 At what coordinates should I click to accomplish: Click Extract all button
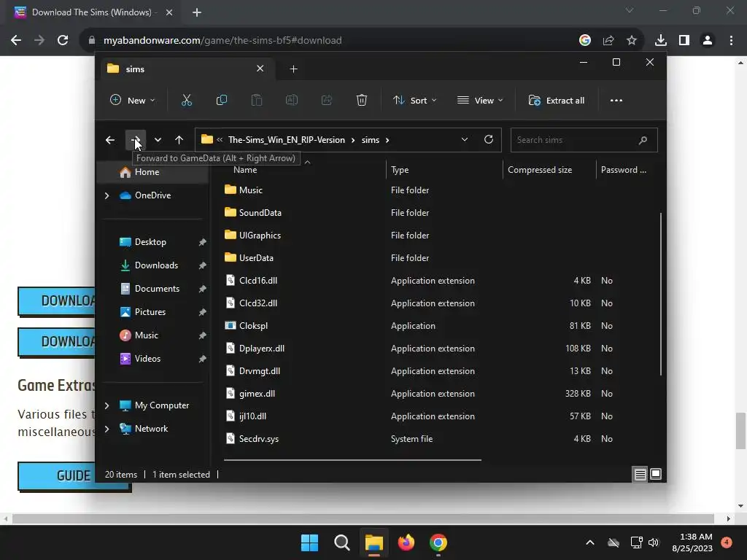pos(557,101)
